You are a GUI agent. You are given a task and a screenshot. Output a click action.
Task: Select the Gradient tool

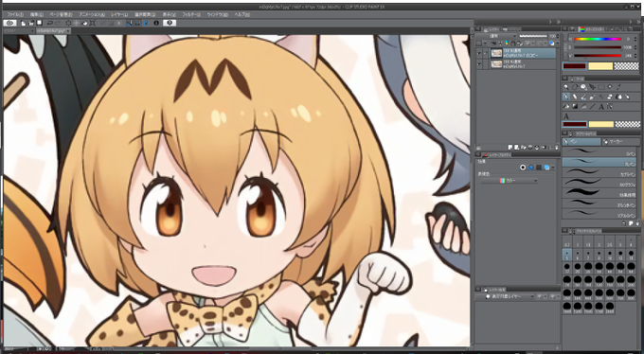click(575, 106)
